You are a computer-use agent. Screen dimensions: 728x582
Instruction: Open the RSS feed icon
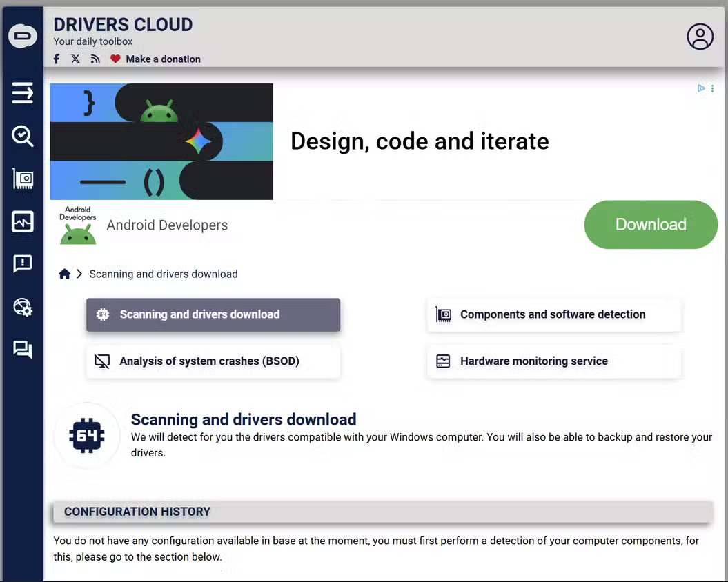(95, 59)
